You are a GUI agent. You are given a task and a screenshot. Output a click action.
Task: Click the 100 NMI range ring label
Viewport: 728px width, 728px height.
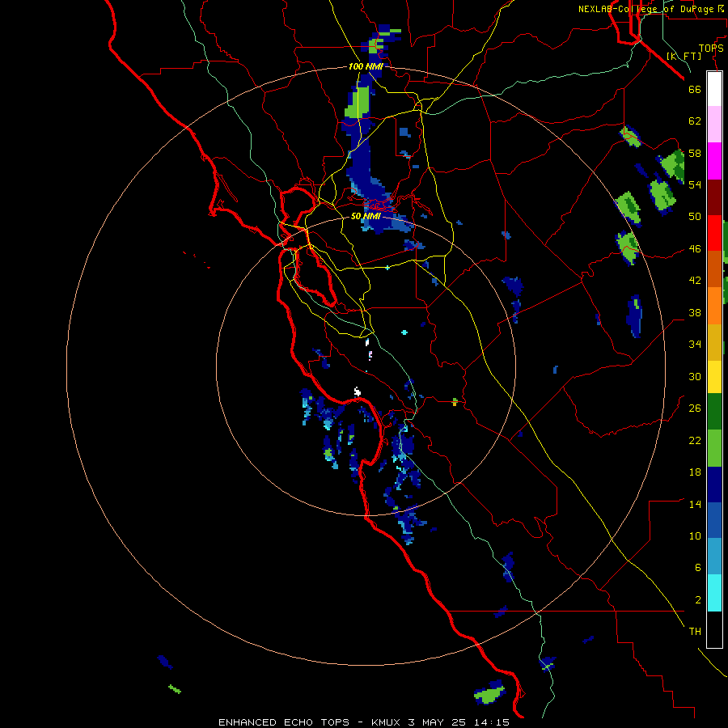366,66
